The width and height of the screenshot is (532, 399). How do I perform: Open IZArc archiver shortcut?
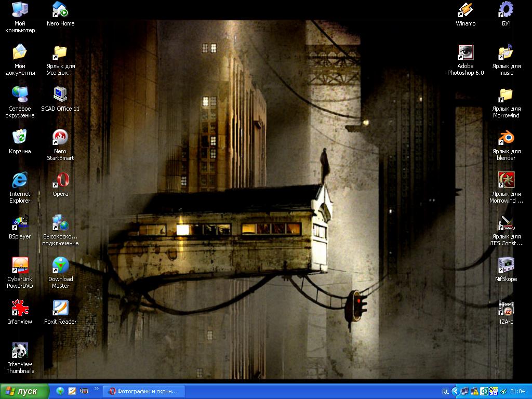pos(506,312)
